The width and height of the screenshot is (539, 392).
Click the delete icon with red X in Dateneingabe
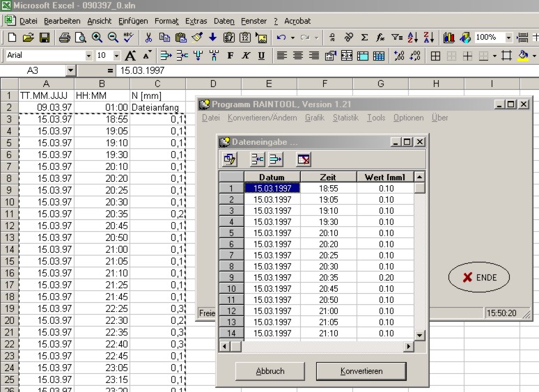(304, 159)
